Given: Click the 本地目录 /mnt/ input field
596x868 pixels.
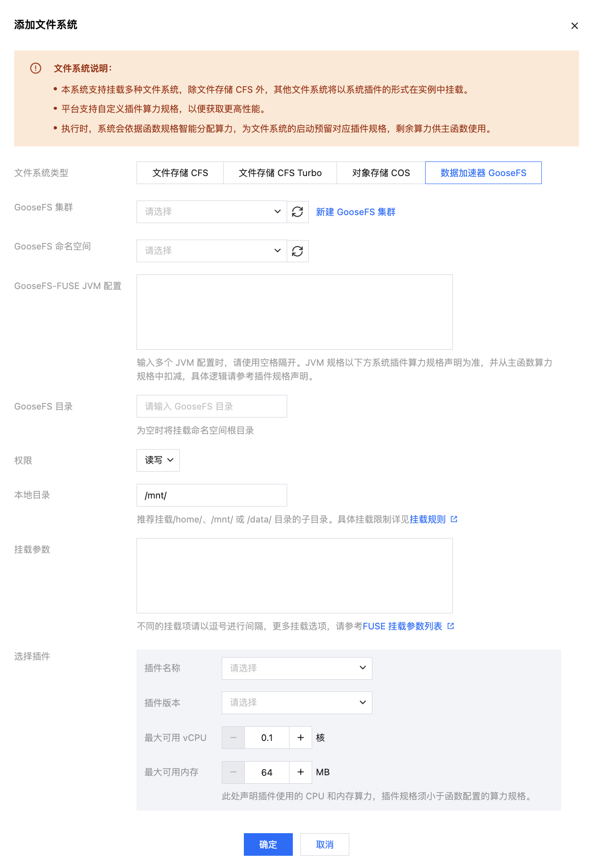Looking at the screenshot, I should pos(212,495).
